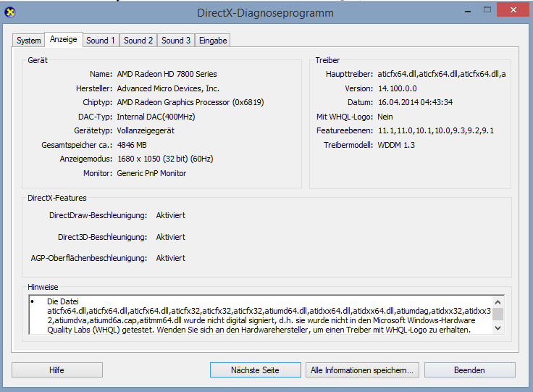Click 'Aktiviert' next to Direct3D-Beschleunigung

171,237
